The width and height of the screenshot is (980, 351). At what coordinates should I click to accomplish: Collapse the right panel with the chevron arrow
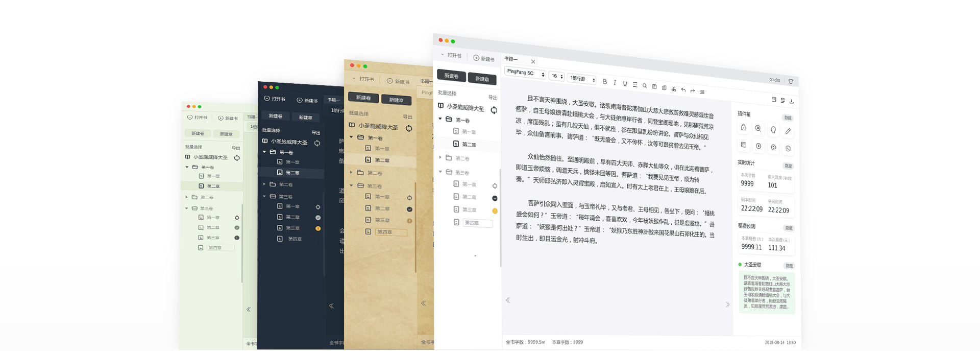pos(727,305)
